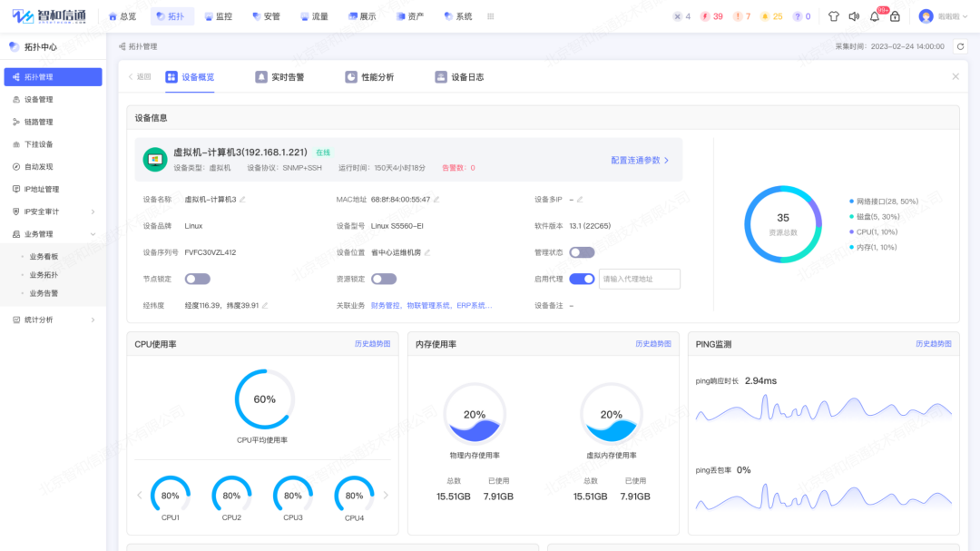Image resolution: width=980 pixels, height=551 pixels.
Task: Click the 60% CPU usage progress ring
Action: pos(264,398)
